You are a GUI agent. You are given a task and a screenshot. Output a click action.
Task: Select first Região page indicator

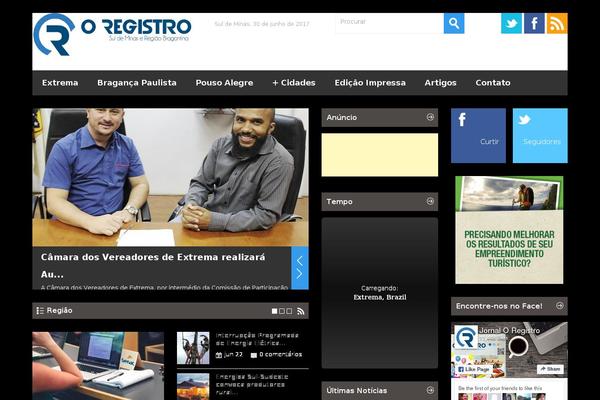click(x=274, y=311)
